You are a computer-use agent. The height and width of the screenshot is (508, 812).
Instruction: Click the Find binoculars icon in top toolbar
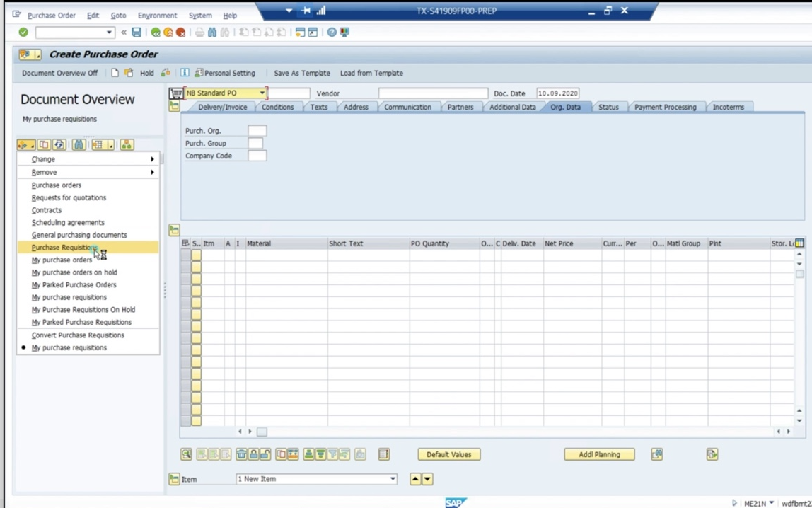pos(212,32)
